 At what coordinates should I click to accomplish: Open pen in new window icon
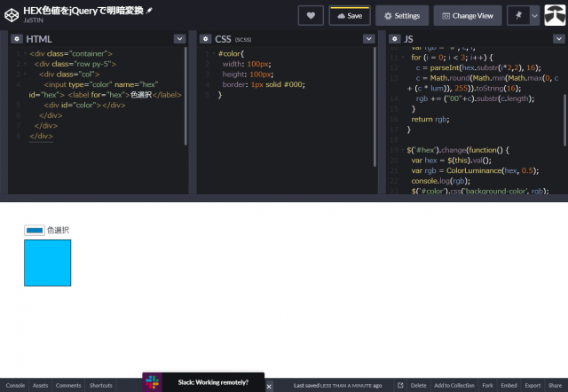(x=400, y=386)
